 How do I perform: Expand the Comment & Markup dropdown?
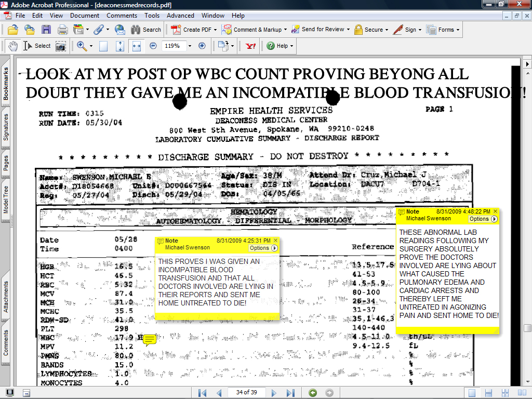pos(285,30)
